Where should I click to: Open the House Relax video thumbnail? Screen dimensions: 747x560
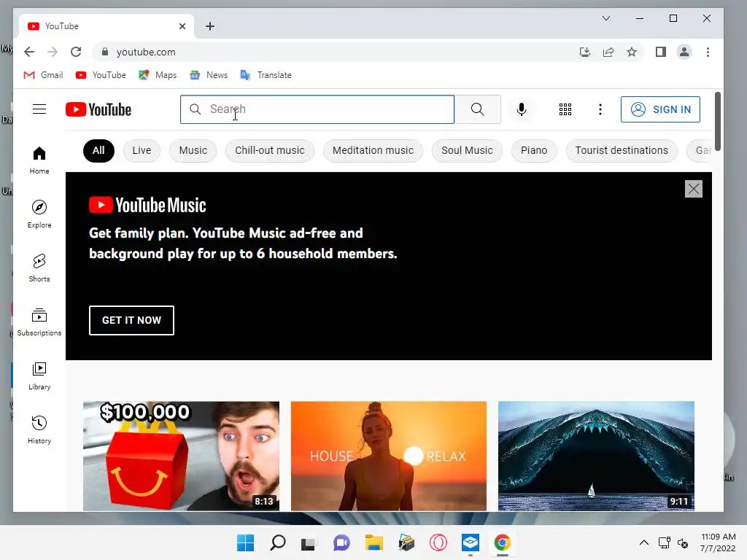(389, 456)
